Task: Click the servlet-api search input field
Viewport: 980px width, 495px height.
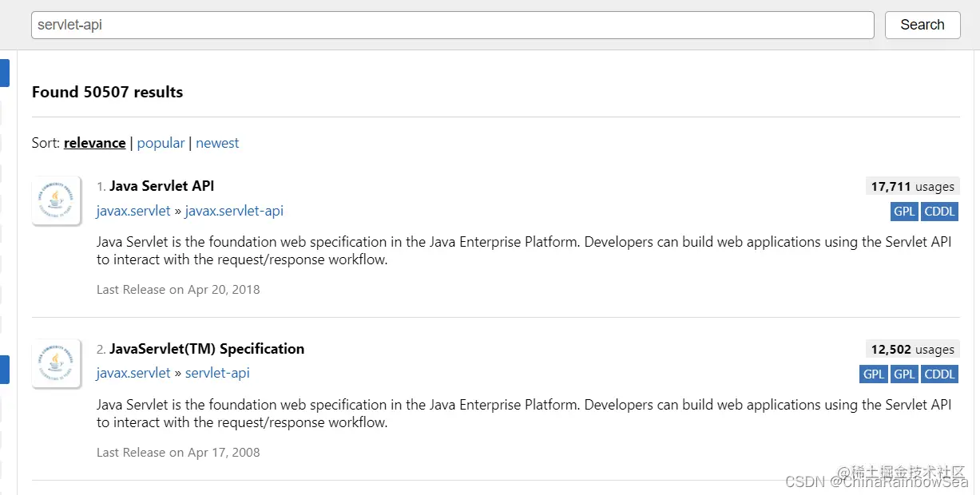Action: tap(453, 25)
